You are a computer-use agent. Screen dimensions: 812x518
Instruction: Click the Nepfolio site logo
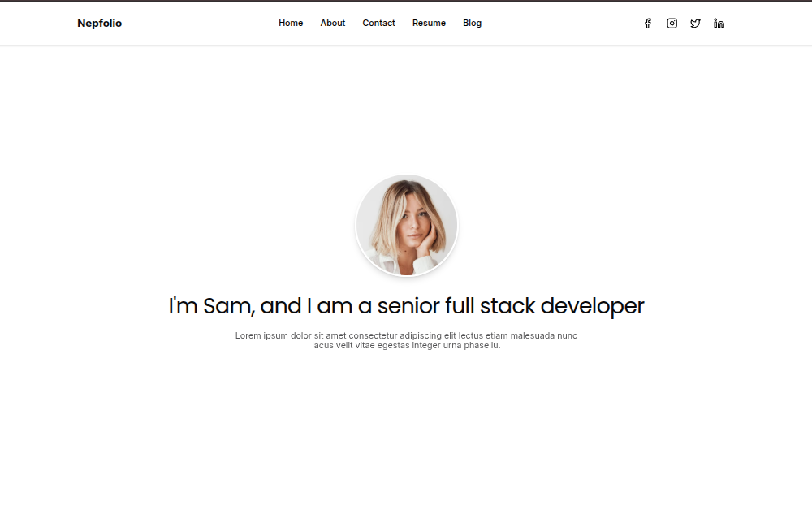(x=99, y=24)
